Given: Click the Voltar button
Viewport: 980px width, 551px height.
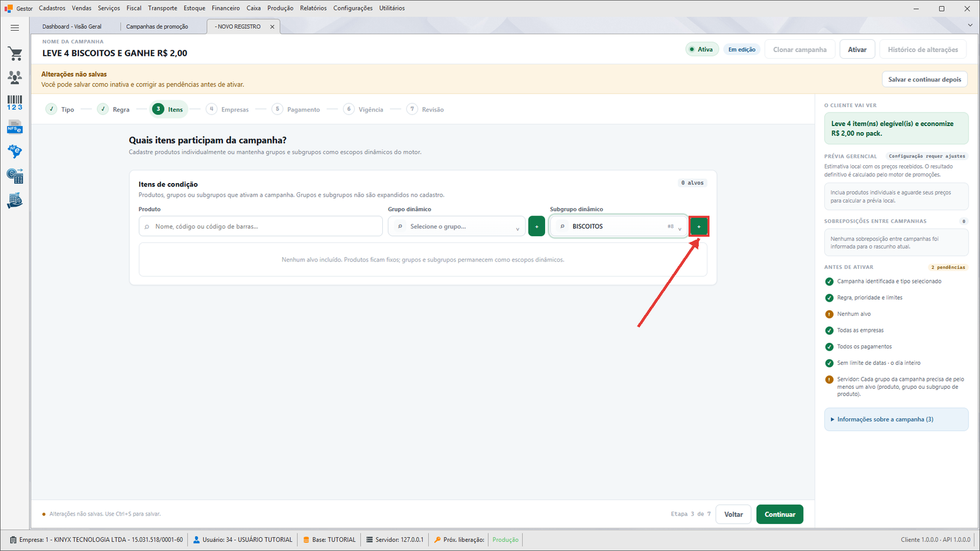Looking at the screenshot, I should click(x=734, y=514).
